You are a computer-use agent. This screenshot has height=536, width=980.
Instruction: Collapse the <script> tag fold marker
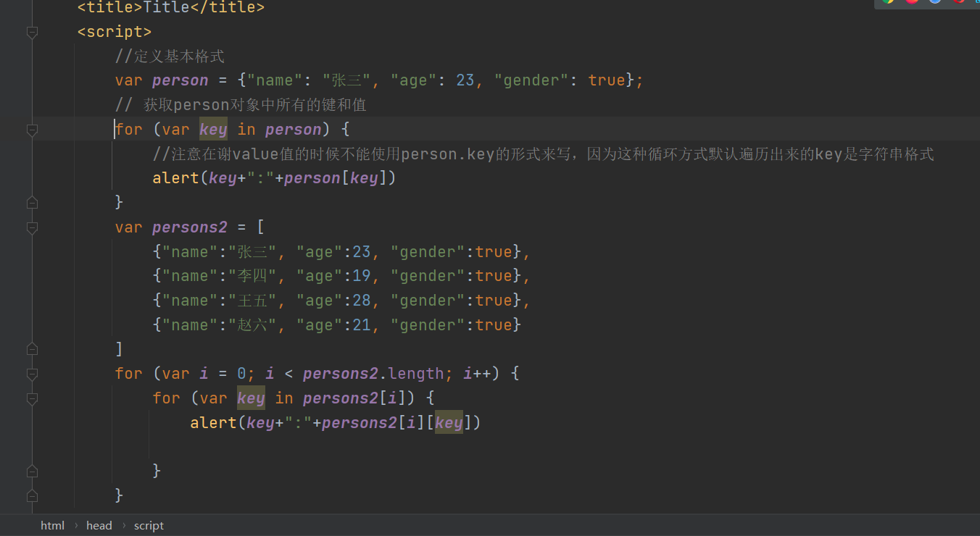[31, 32]
